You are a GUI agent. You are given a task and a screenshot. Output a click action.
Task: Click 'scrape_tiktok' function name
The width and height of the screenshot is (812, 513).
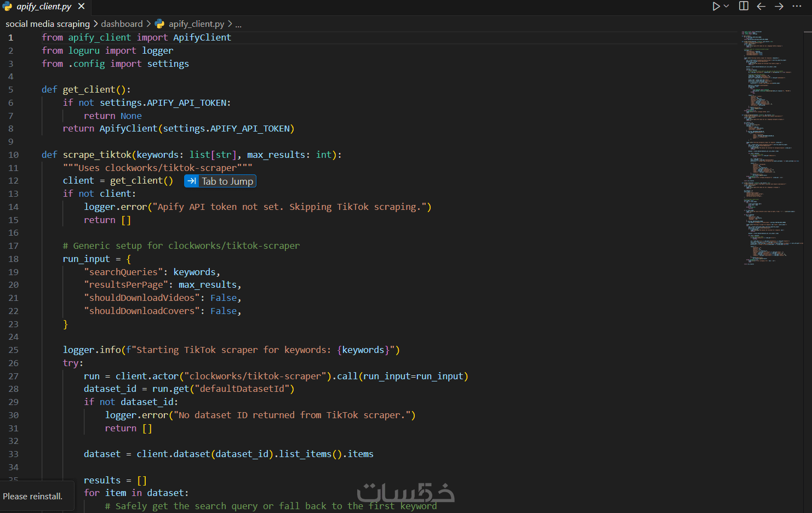tap(97, 155)
